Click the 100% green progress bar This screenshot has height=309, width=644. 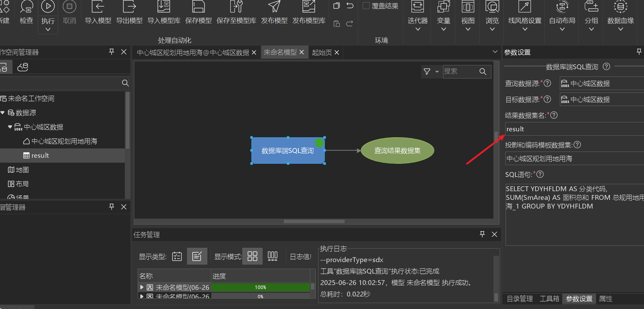pyautogui.click(x=260, y=287)
